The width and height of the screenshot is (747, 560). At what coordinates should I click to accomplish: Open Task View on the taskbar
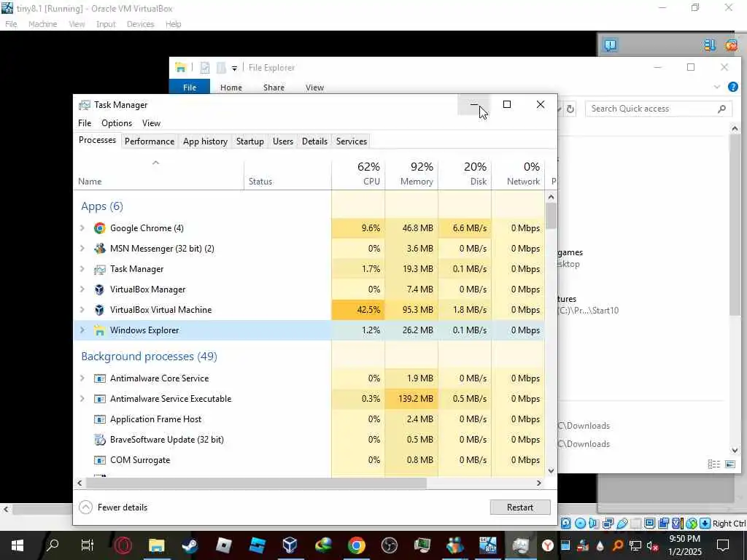pyautogui.click(x=88, y=545)
